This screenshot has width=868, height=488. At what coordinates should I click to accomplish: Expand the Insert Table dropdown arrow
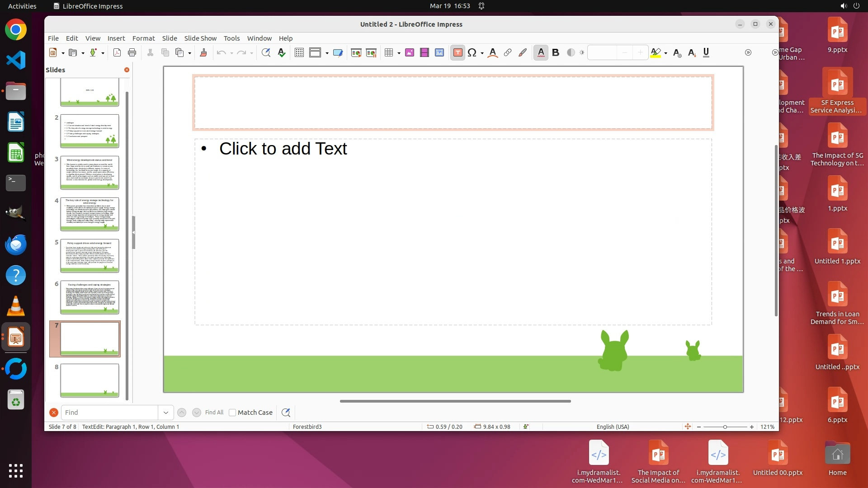click(x=399, y=53)
